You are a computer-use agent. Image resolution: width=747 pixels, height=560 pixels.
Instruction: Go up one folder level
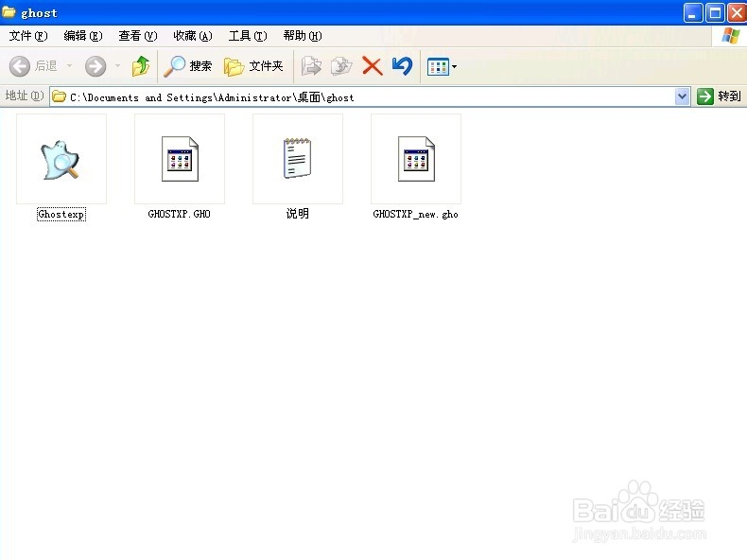point(141,66)
